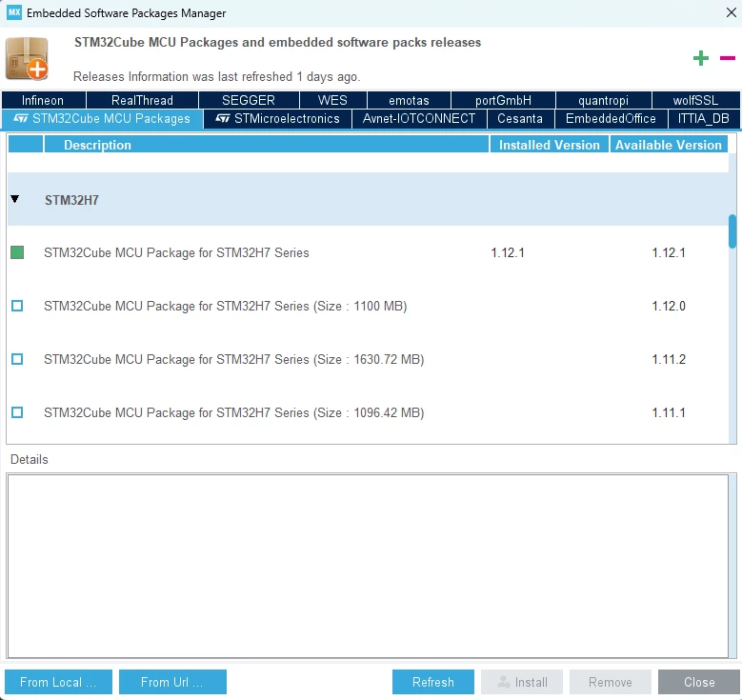Toggle the installed STM32H7 1.12.1 package checkbox

pos(17,252)
